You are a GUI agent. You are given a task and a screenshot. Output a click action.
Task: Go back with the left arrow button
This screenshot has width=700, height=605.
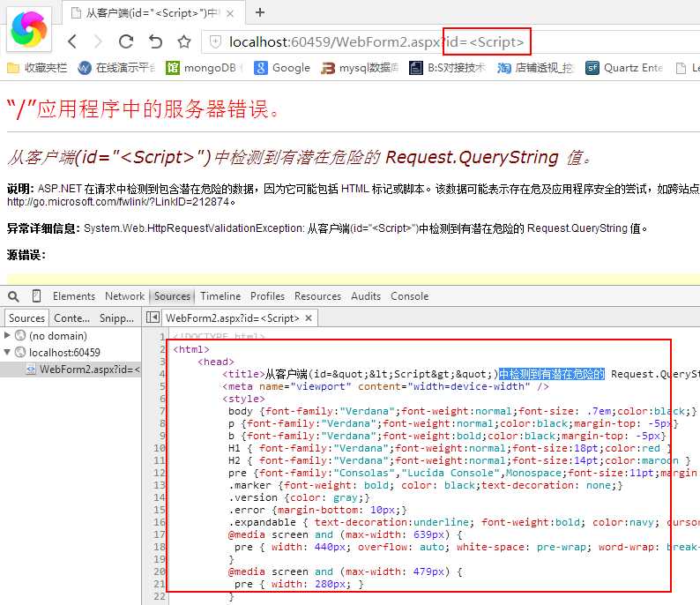[x=72, y=41]
